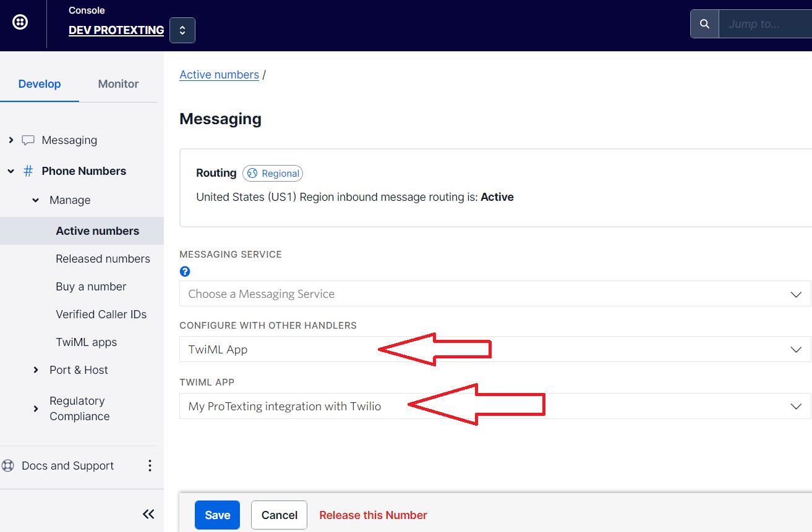Switch to the Monitor tab
Image resolution: width=812 pixels, height=532 pixels.
tap(118, 84)
